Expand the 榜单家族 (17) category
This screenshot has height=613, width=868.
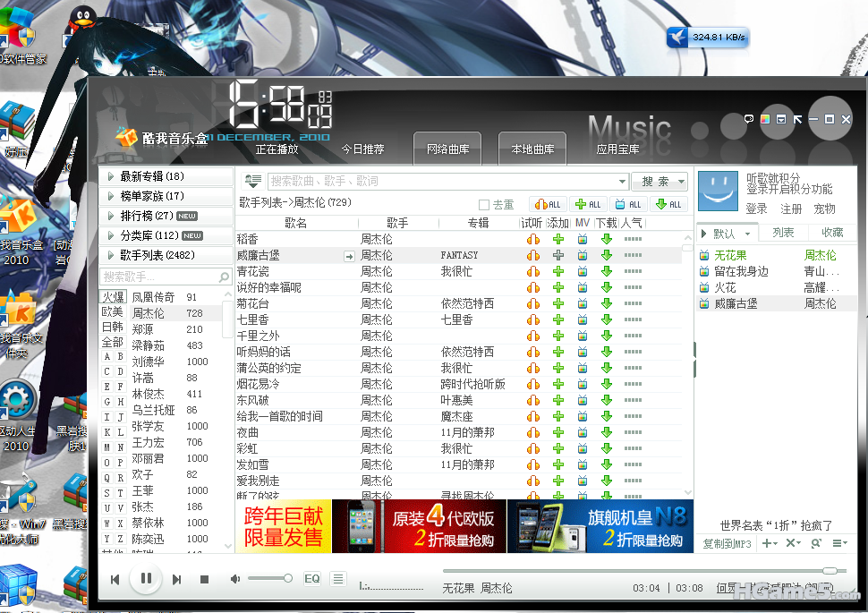click(166, 196)
